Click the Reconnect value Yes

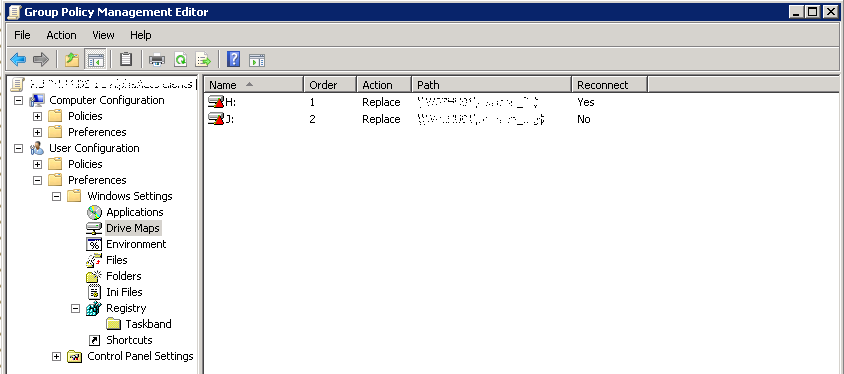coord(586,102)
